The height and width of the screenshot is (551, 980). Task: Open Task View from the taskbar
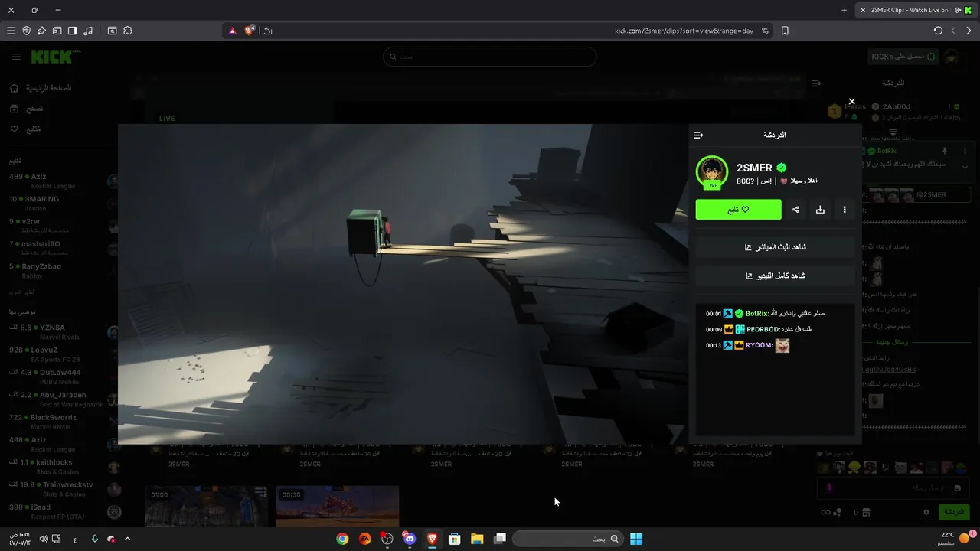point(500,539)
